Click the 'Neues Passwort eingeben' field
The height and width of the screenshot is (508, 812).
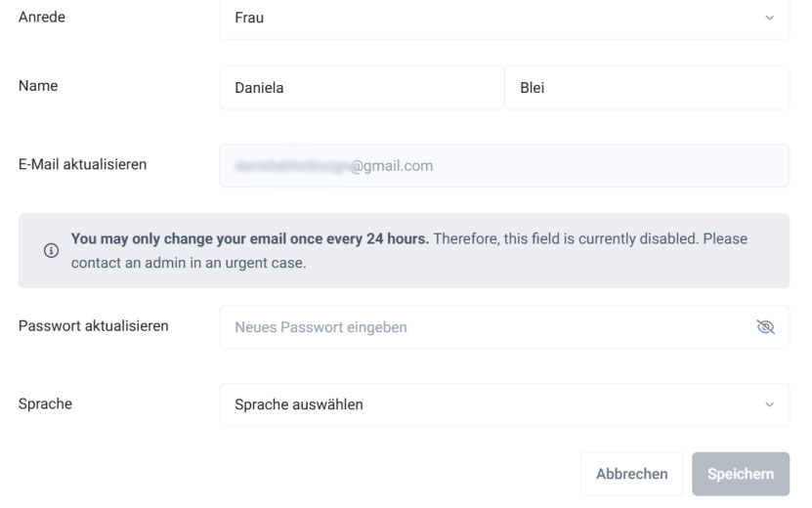484,327
